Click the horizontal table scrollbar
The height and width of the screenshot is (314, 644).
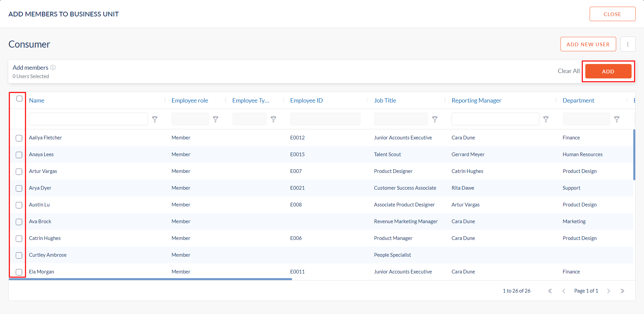click(x=150, y=279)
